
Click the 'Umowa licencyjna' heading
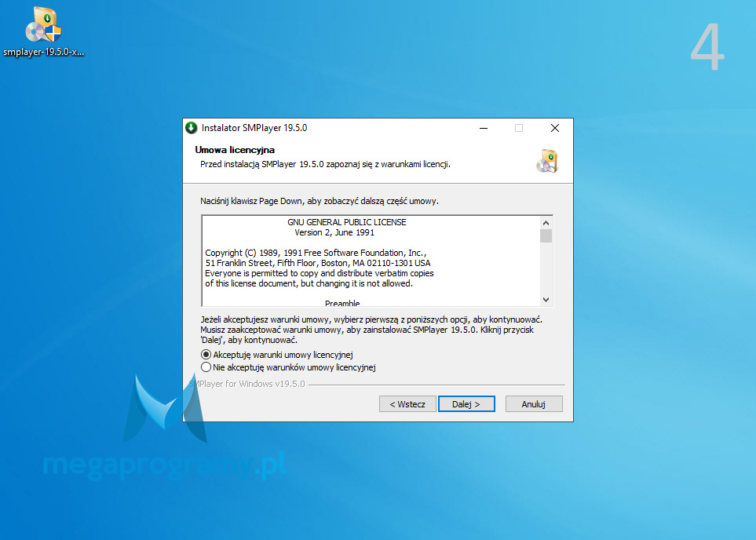235,150
